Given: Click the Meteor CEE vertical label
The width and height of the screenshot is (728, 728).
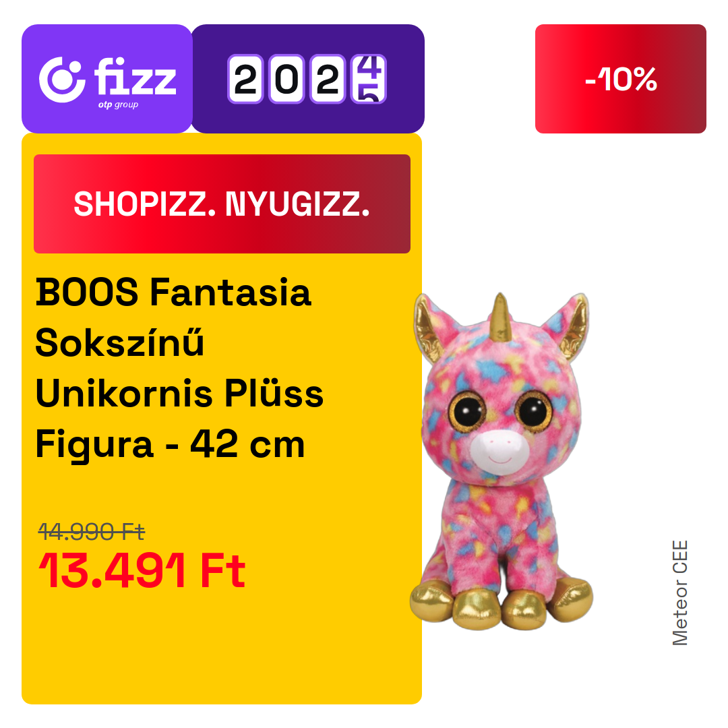Looking at the screenshot, I should [x=679, y=593].
